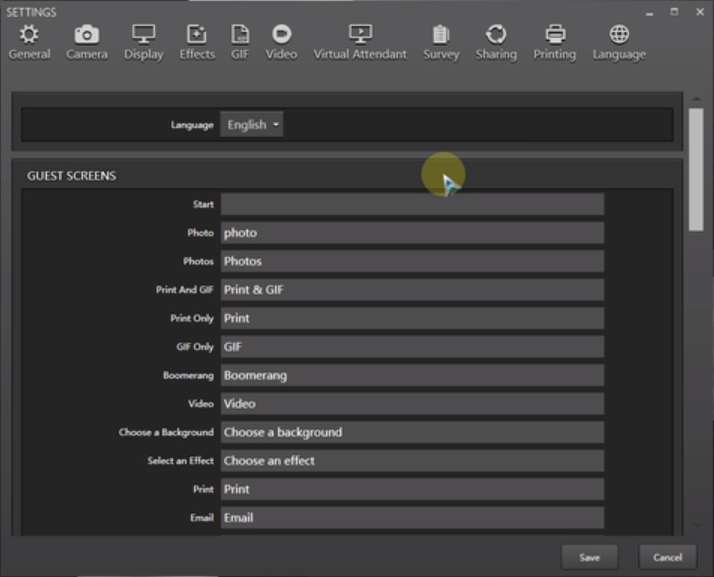Click the Boomerang text field
Viewport: 714px width, 577px height.
point(411,375)
